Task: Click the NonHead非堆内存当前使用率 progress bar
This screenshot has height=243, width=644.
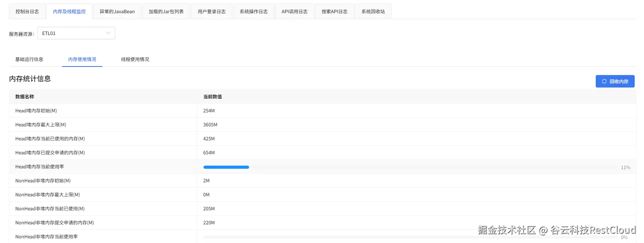Action: [410, 237]
